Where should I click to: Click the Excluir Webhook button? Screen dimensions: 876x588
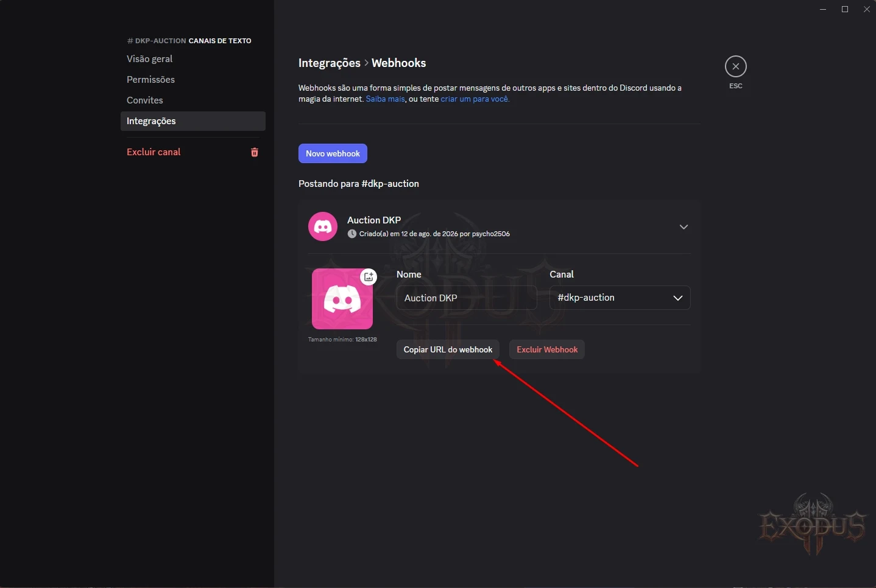[547, 349]
